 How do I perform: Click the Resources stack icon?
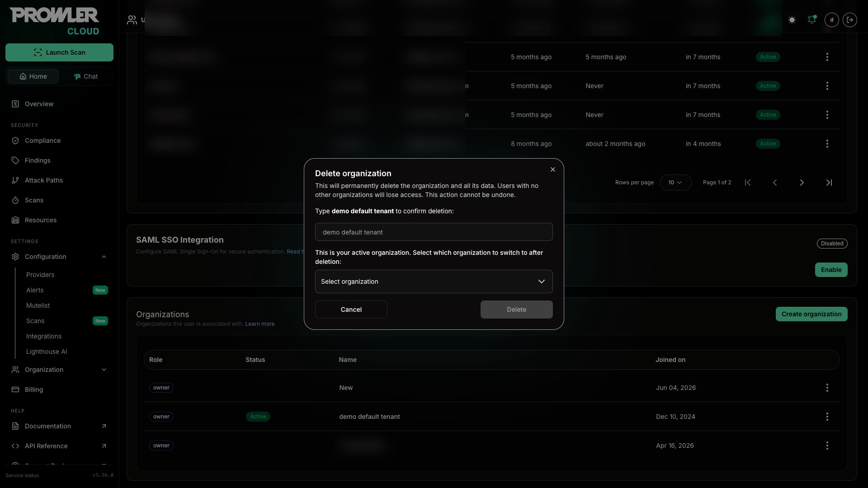pyautogui.click(x=15, y=220)
